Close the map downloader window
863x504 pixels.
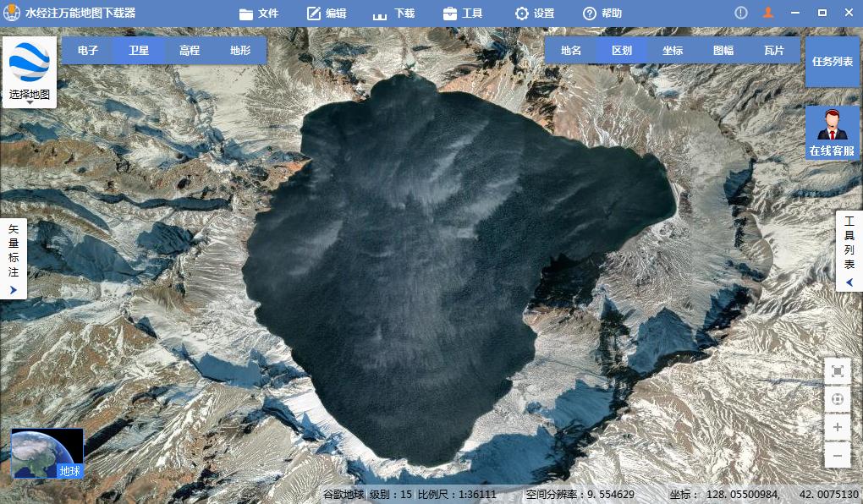(x=849, y=13)
